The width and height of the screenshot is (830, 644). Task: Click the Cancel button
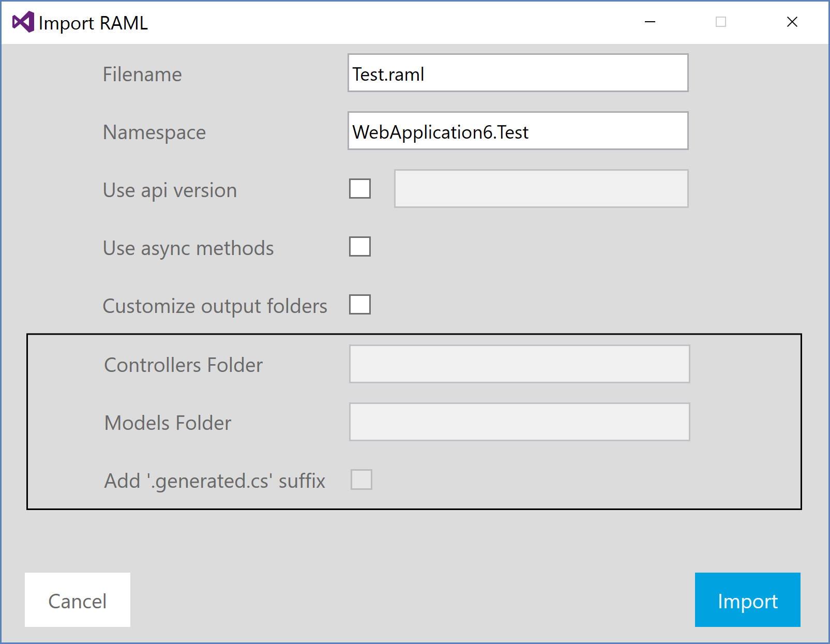tap(78, 600)
